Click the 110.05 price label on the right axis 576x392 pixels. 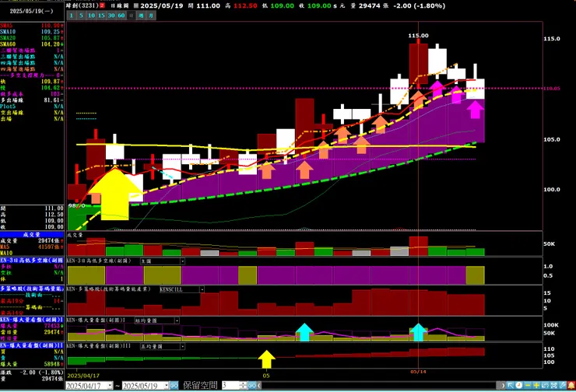point(552,89)
